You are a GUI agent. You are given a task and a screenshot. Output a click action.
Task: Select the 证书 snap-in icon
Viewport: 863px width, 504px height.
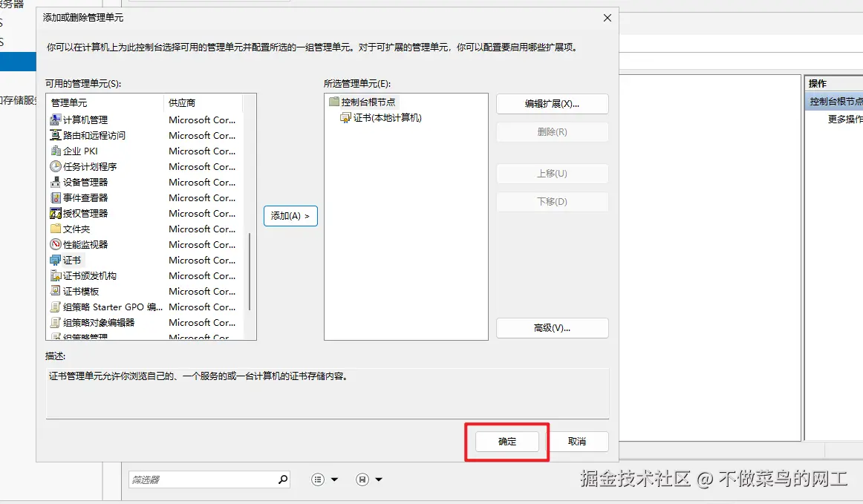(56, 260)
